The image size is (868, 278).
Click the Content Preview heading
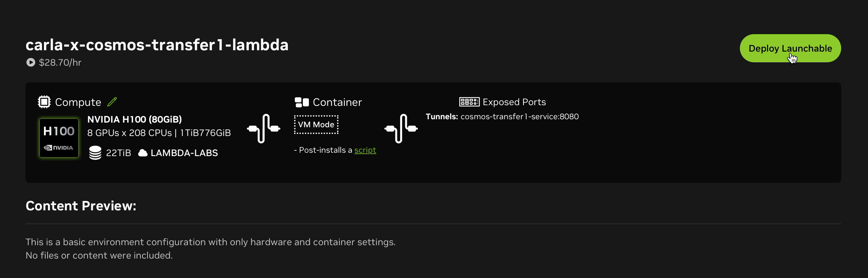(x=81, y=206)
